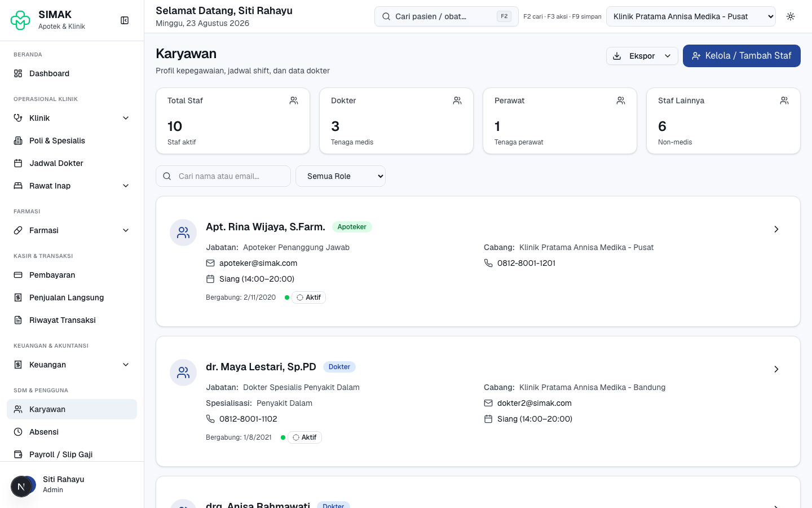Open Siti Rahayu's user profile

click(x=72, y=484)
